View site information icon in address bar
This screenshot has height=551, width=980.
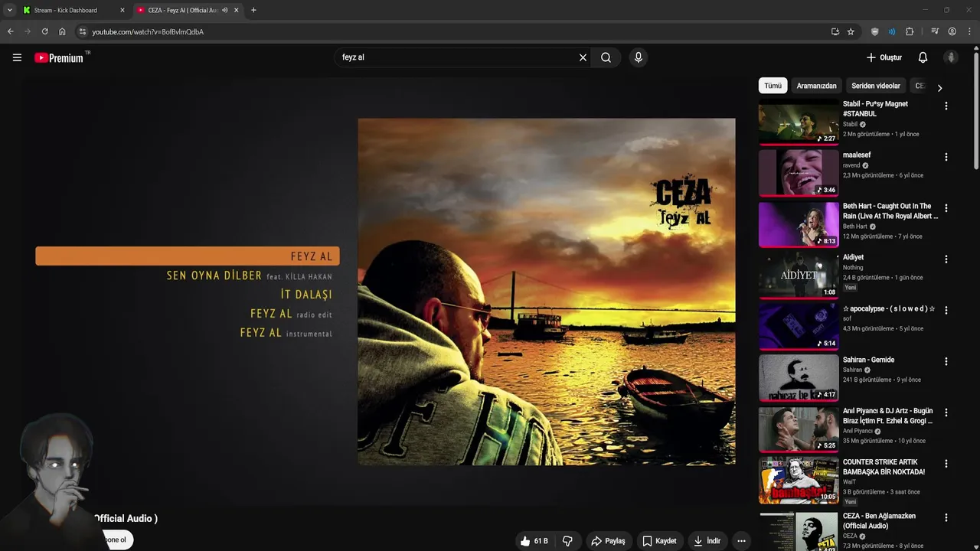click(x=83, y=31)
